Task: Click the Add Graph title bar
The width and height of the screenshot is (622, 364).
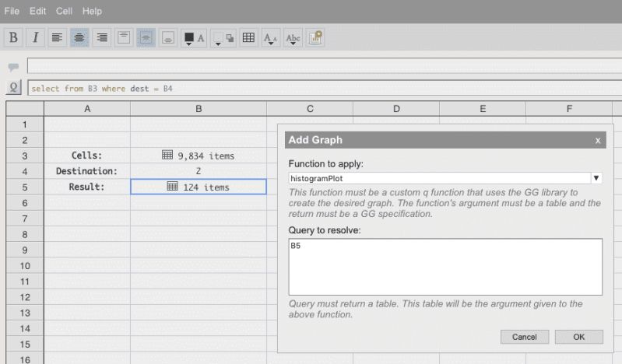Action: click(x=445, y=140)
